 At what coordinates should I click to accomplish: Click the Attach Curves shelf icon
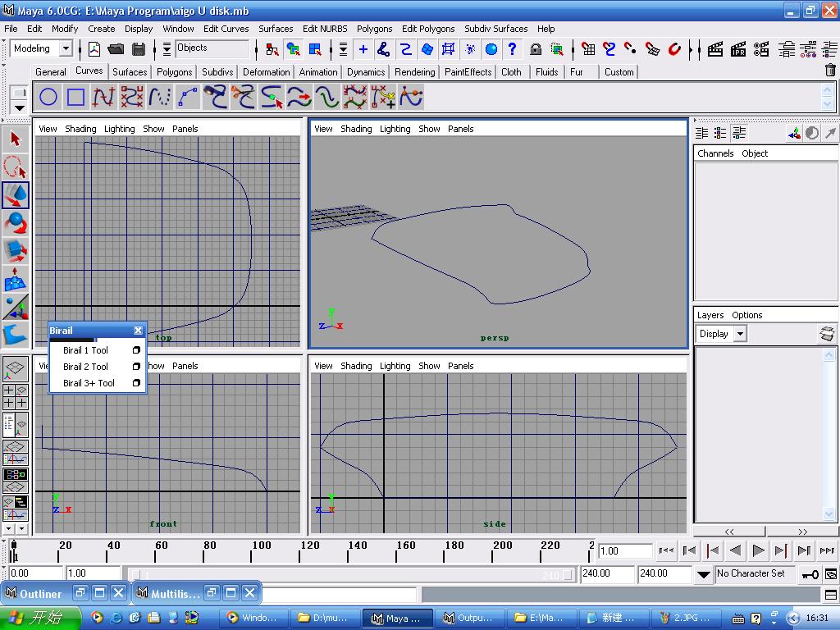coord(216,97)
